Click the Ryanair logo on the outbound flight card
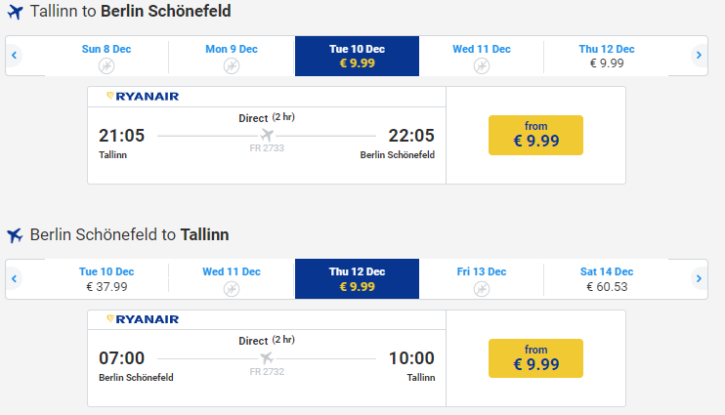Viewport: 725px width, 415px height. 143,96
